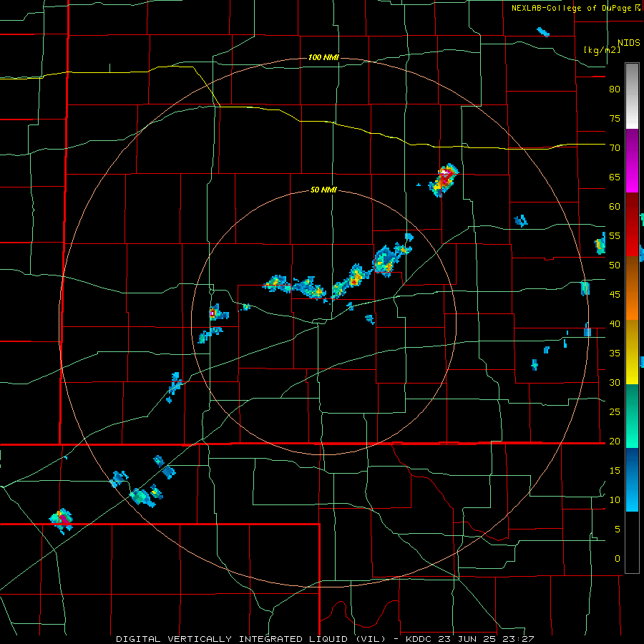Click the 25 value on the scale
Image resolution: width=644 pixels, height=644 pixels.
tap(615, 412)
